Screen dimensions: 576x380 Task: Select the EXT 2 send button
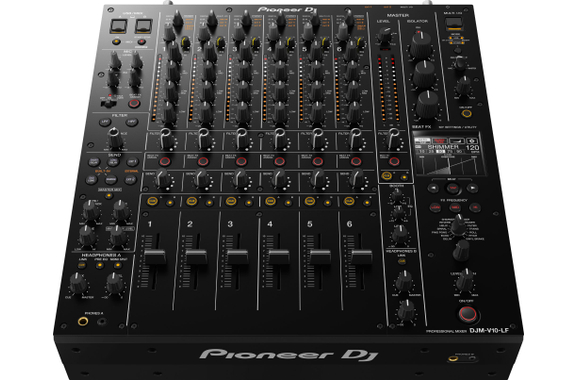(130, 180)
